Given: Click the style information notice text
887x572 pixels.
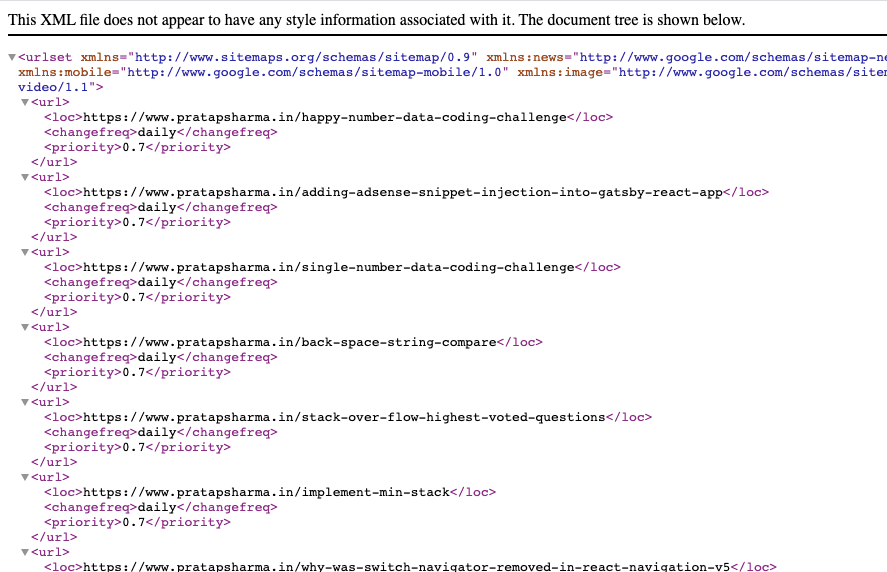Looking at the screenshot, I should coord(376,20).
